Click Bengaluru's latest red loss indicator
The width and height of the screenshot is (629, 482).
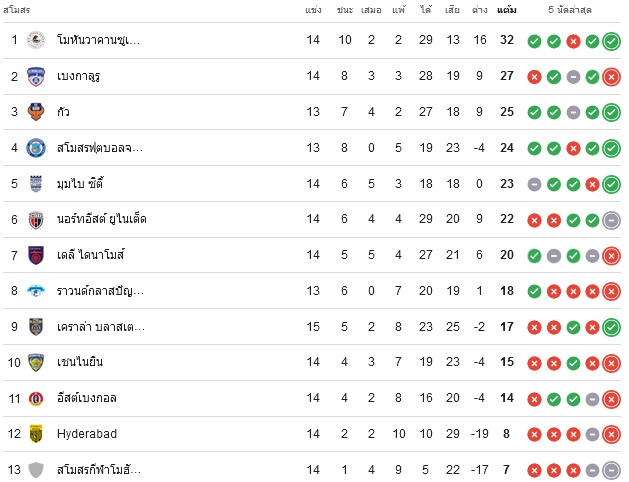pyautogui.click(x=611, y=77)
